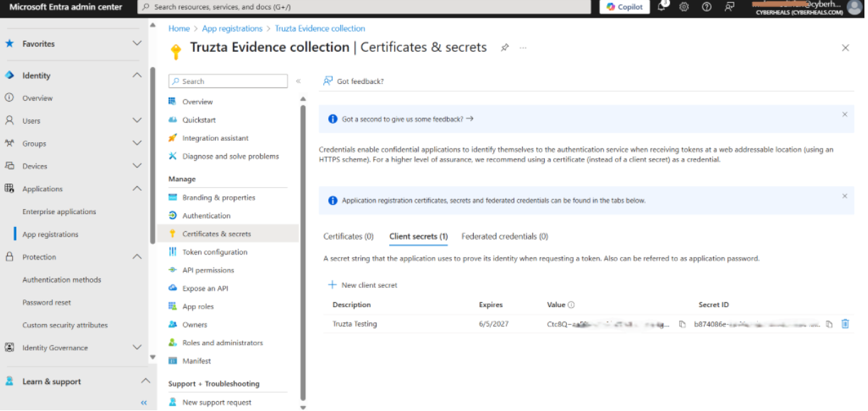Expand the Groups chevron
Image resolution: width=868 pixels, height=411 pixels.
[137, 144]
